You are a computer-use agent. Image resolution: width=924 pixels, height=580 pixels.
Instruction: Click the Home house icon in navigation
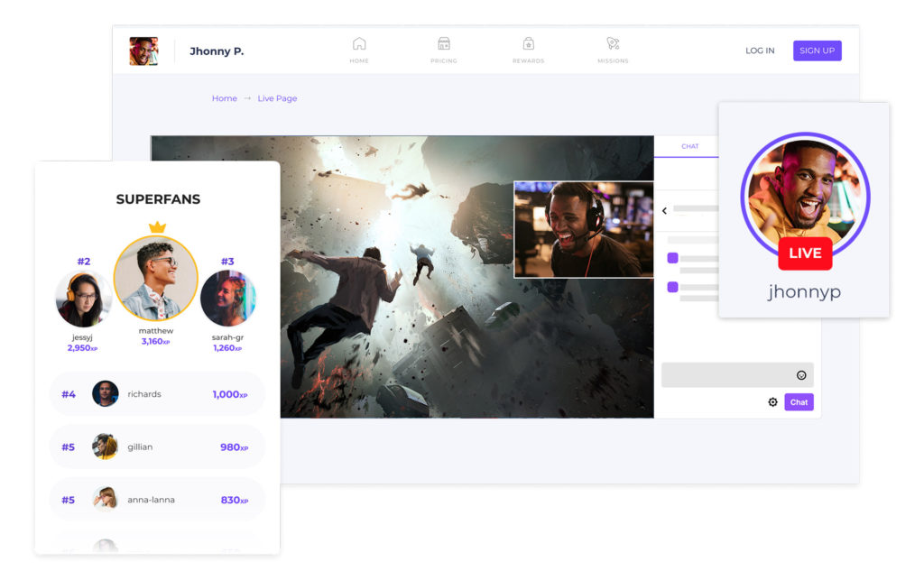coord(359,44)
